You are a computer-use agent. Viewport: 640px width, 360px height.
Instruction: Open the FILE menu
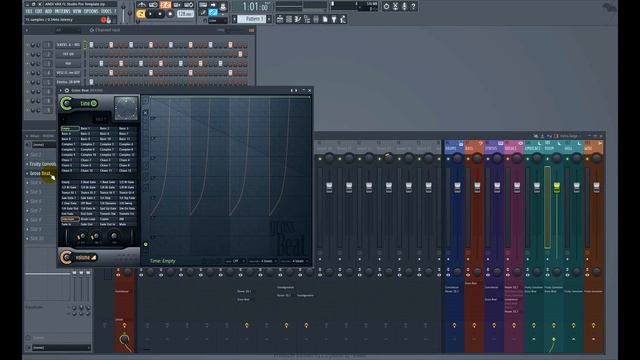click(x=29, y=11)
